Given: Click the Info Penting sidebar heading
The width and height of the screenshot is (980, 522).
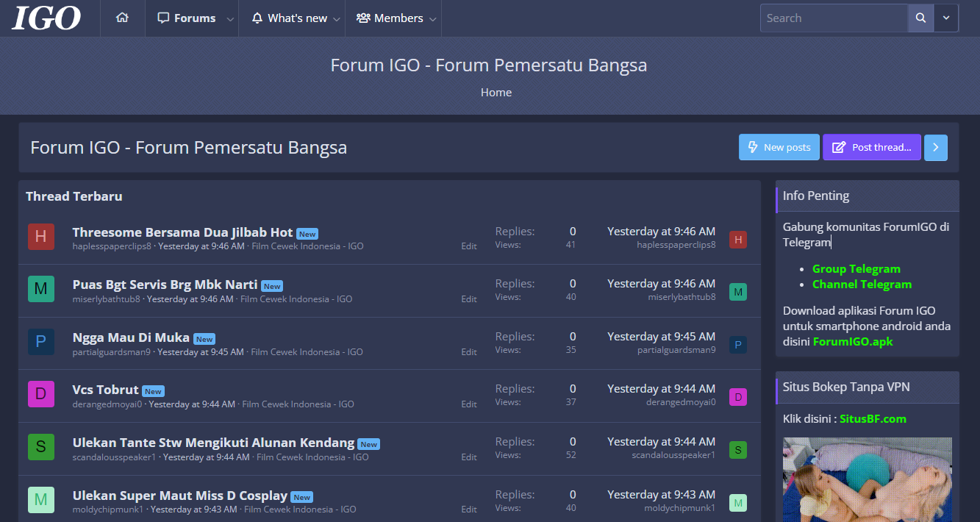Looking at the screenshot, I should point(816,196).
